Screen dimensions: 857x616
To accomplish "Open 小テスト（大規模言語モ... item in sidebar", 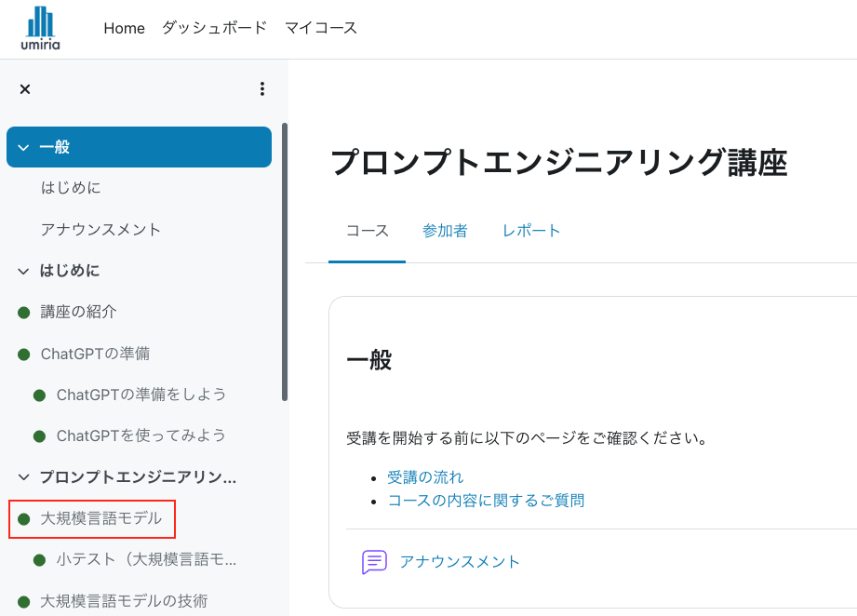I will [146, 560].
